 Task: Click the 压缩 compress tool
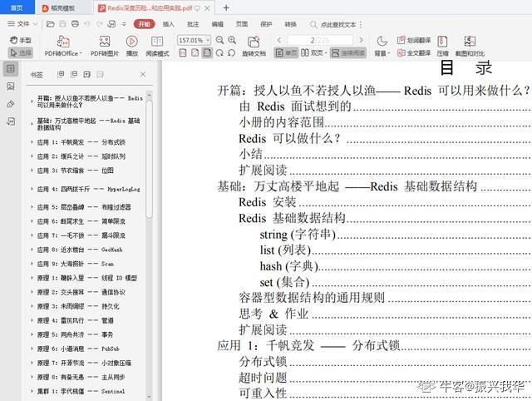(x=442, y=46)
